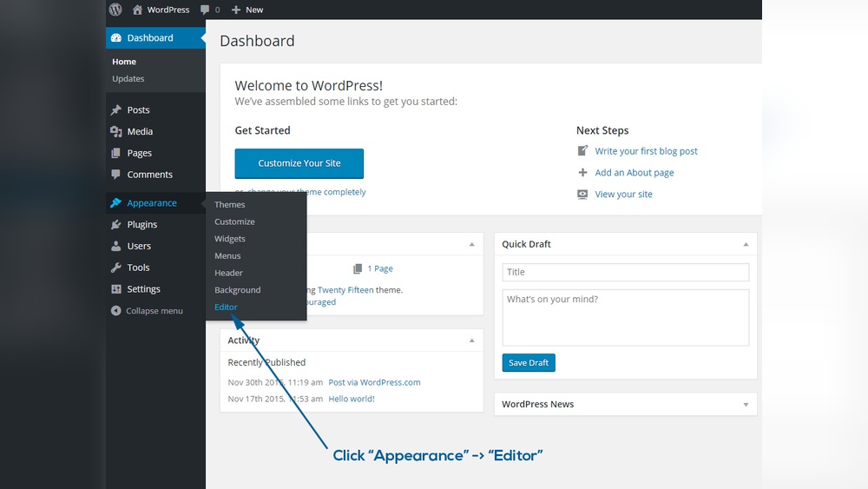Click the Media label in sidebar

pyautogui.click(x=140, y=131)
